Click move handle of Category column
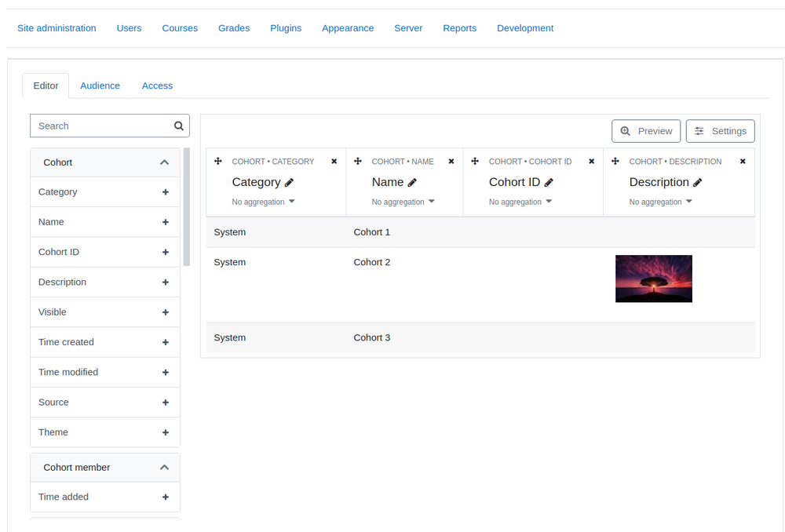Image resolution: width=785 pixels, height=532 pixels. click(x=217, y=161)
